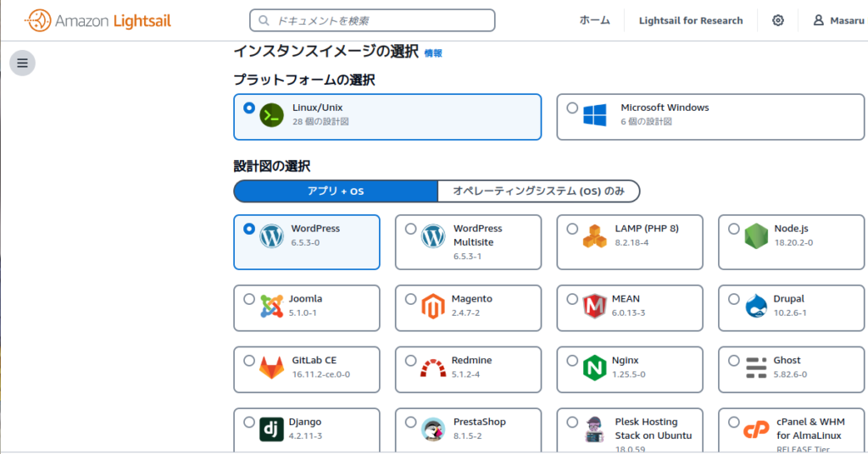Screen dimensions: 868x454
Task: Select the Redmine blueprint radio button
Action: tap(411, 361)
